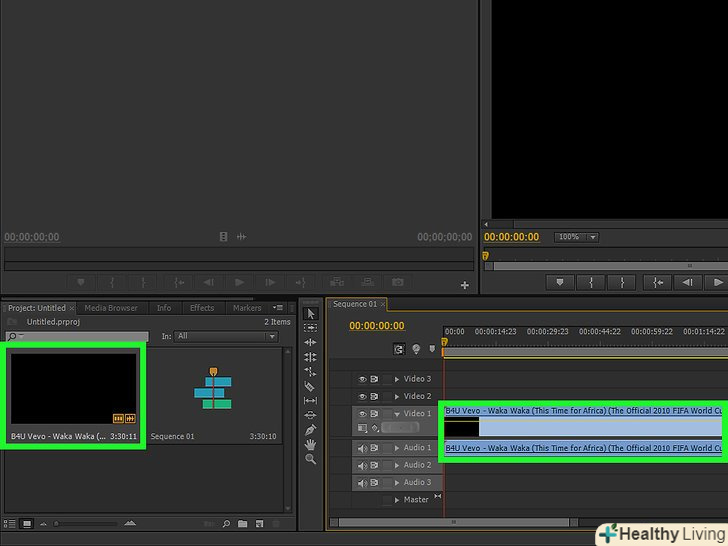Click the Program monitor Add Marker button

tap(561, 282)
